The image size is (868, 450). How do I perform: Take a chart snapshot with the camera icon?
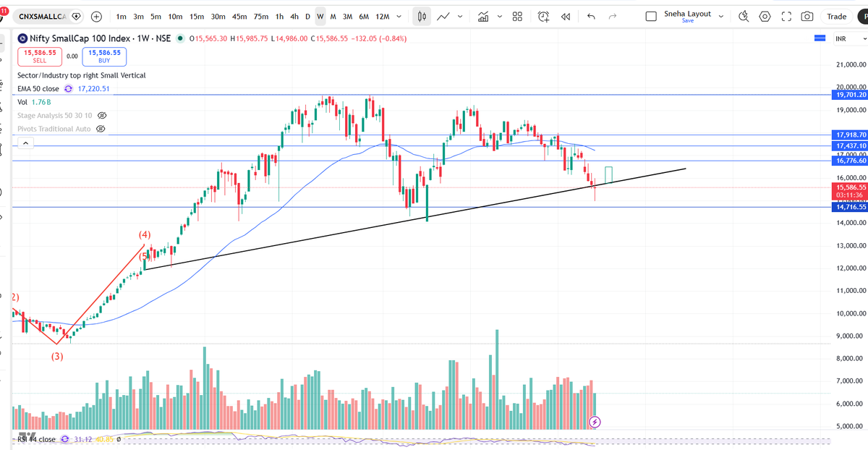[807, 15]
